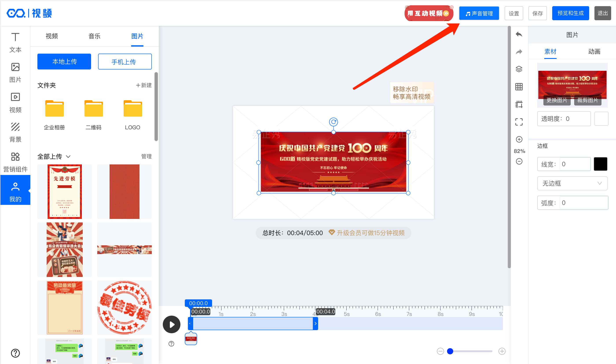Open the 视频 video section in sidebar
Image resolution: width=616 pixels, height=364 pixels.
point(15,102)
